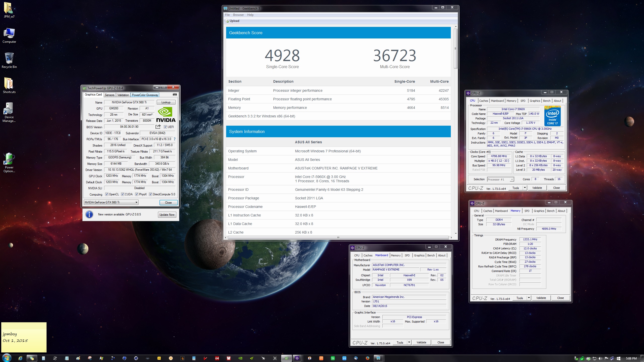
Task: Click the Geekbench vertical scrollbar thumb
Action: (x=456, y=49)
